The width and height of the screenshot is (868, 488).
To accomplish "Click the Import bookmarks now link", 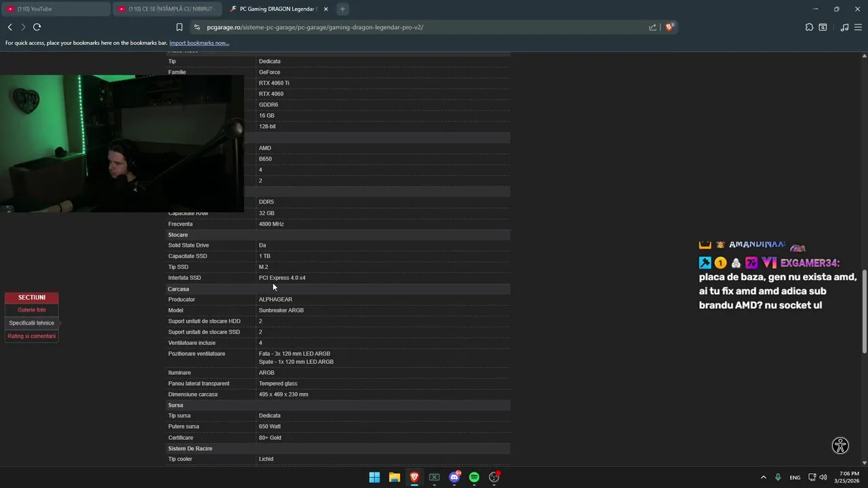I will 199,43.
